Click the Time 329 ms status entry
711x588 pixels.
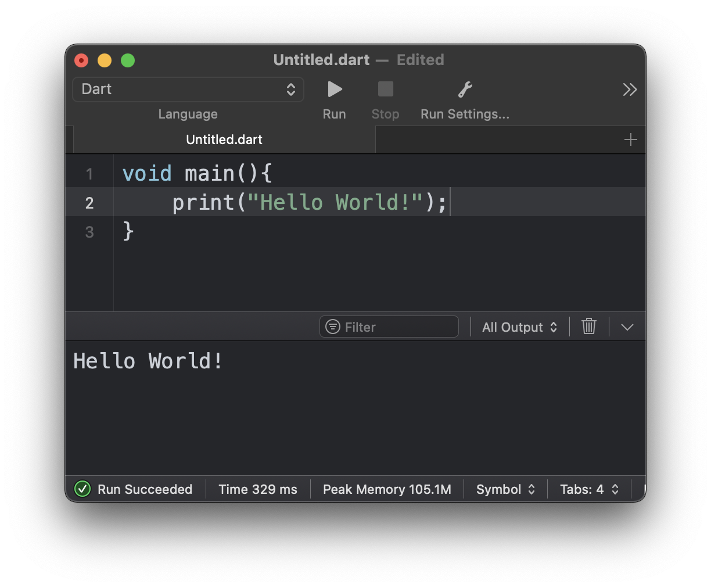(258, 489)
